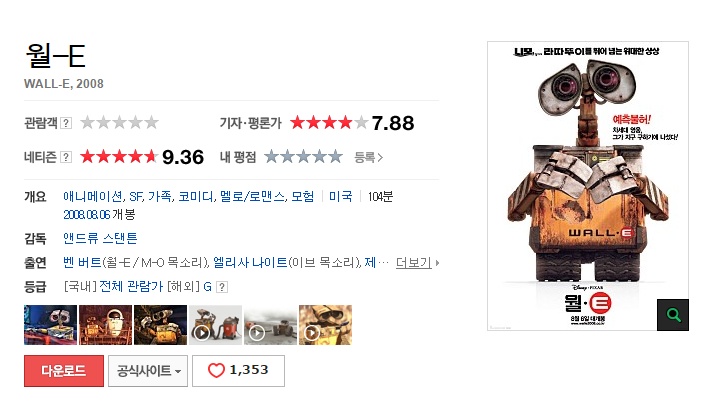Open the 공식사이트 dropdown
Viewport: 702px width, 401px height.
[x=148, y=371]
